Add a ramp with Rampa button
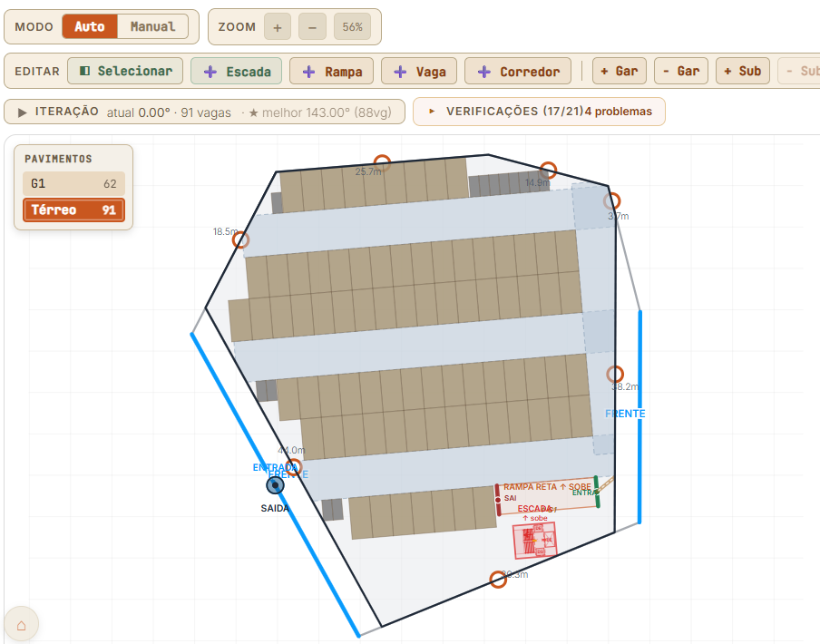Screen dimensions: 820x644 point(332,72)
